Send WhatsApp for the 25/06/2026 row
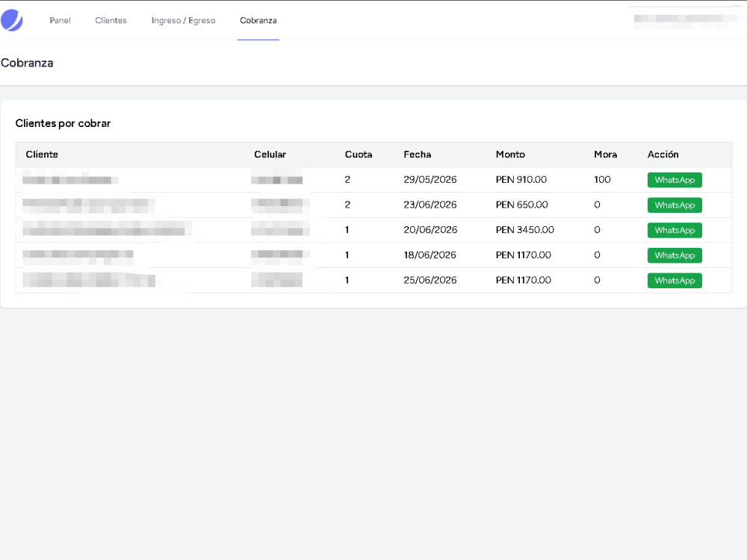This screenshot has width=747, height=560. pos(675,281)
